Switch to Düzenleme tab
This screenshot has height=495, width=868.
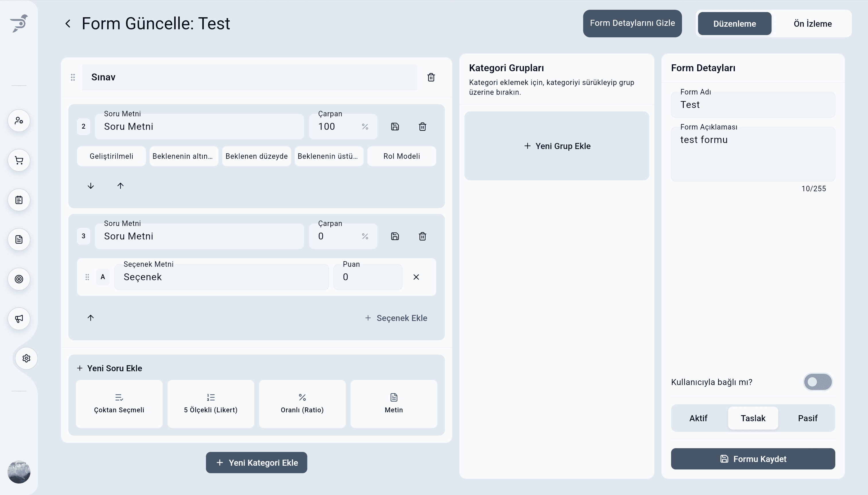pyautogui.click(x=735, y=24)
